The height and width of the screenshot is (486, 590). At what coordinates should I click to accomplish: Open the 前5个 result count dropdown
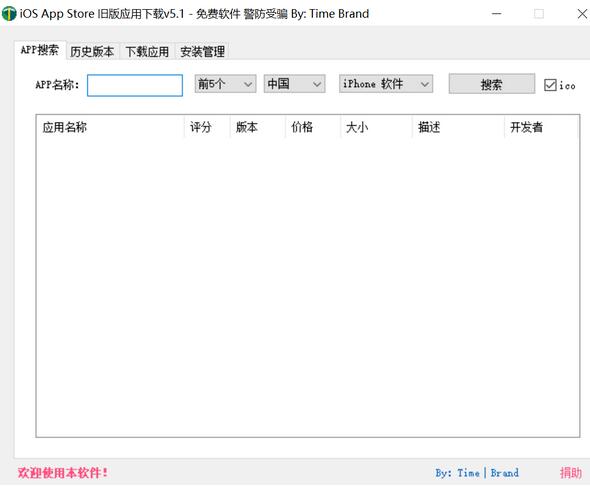tap(225, 84)
